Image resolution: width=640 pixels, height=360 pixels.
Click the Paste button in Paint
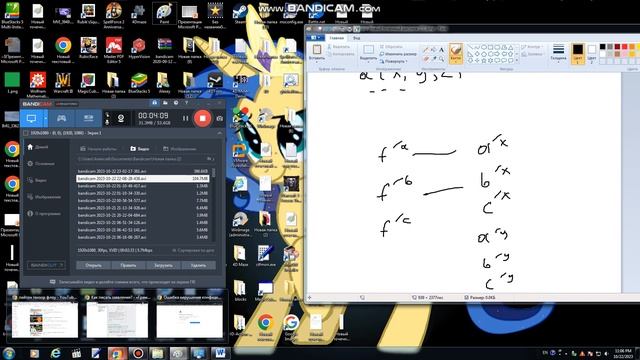click(x=317, y=53)
